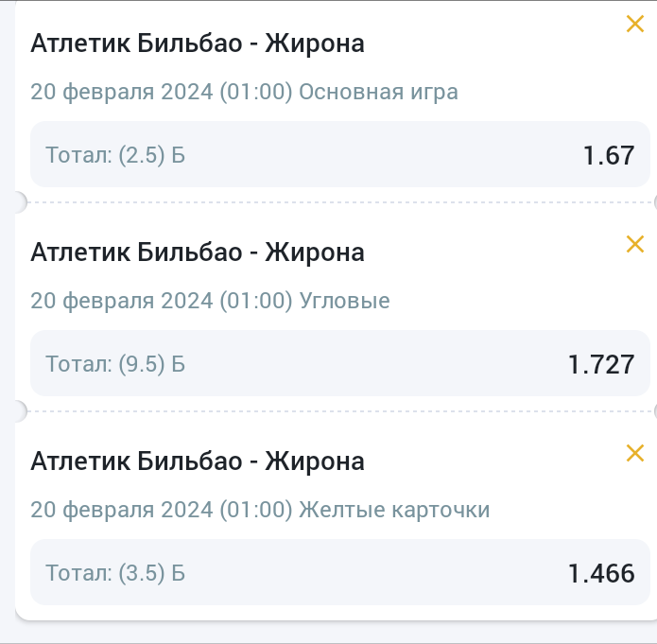Screen dimensions: 657x644
Task: Click the Желтые карточки date line
Action: click(260, 510)
